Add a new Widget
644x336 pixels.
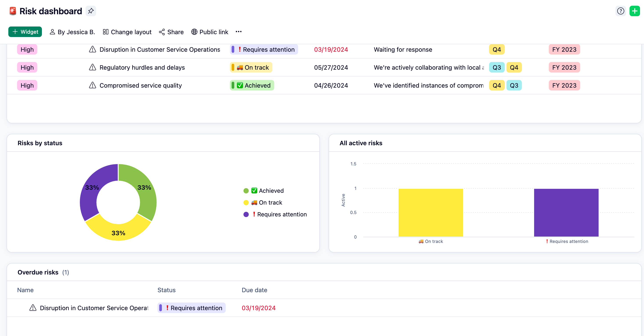25,32
